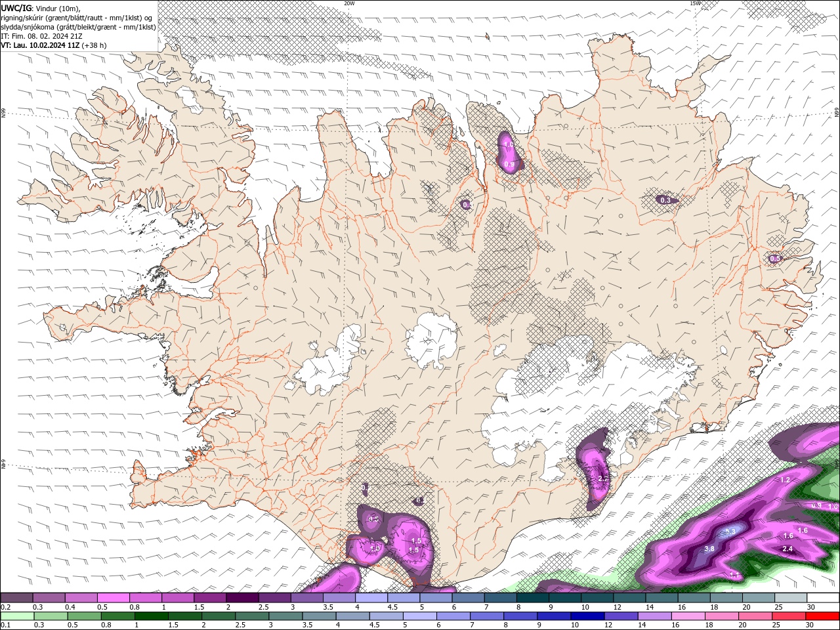Click the '1.2' value near the southeast map edge
Screen dimensions: 840x630
[786, 480]
